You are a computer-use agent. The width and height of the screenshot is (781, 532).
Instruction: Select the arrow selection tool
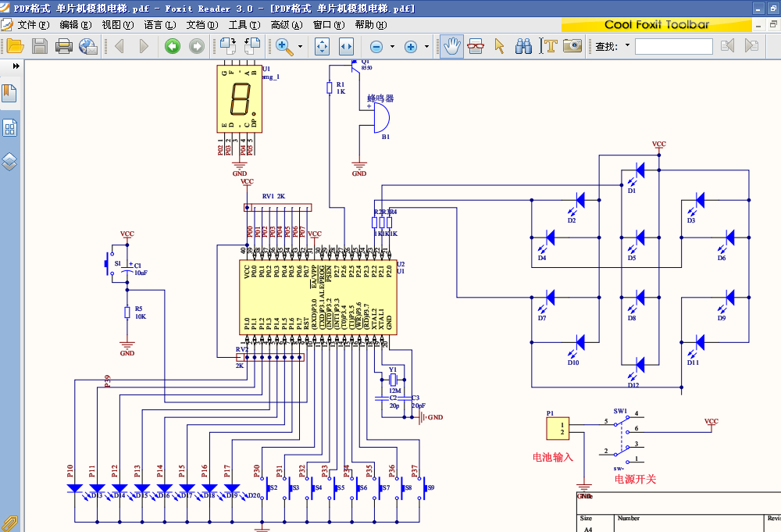(x=499, y=46)
